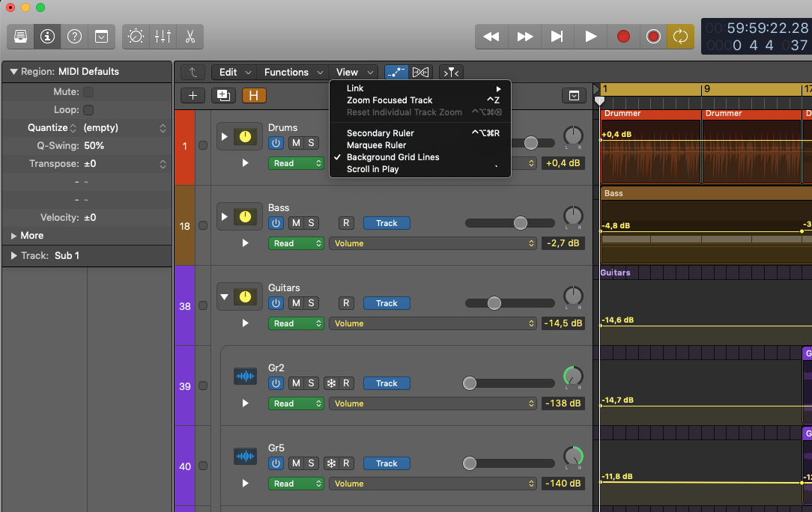Viewport: 812px width, 512px height.
Task: Open Guitars Volume automation parameter dropdown
Action: [x=432, y=323]
